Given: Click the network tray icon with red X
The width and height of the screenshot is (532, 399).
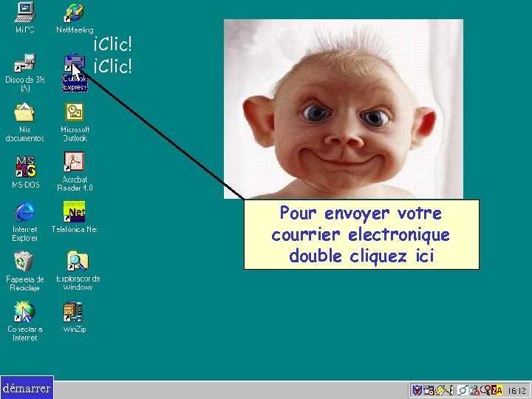Looking at the screenshot, I should [x=474, y=390].
